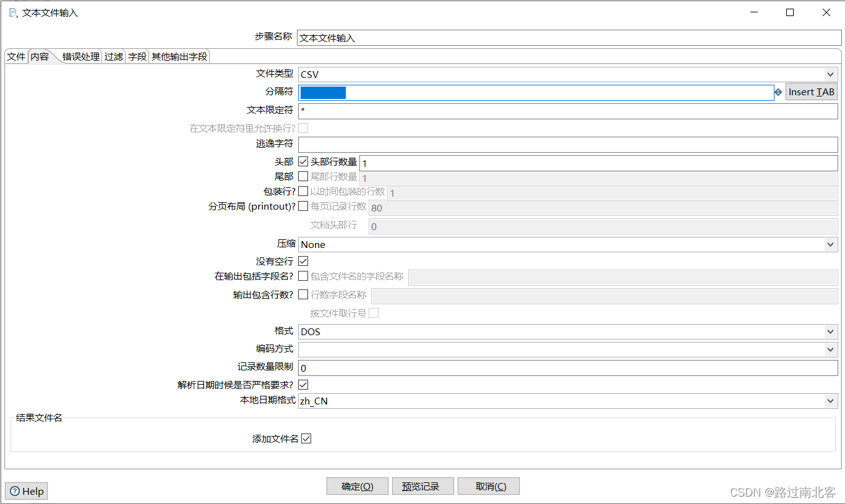845x504 pixels.
Task: Click the 取消(C) button
Action: click(x=489, y=486)
